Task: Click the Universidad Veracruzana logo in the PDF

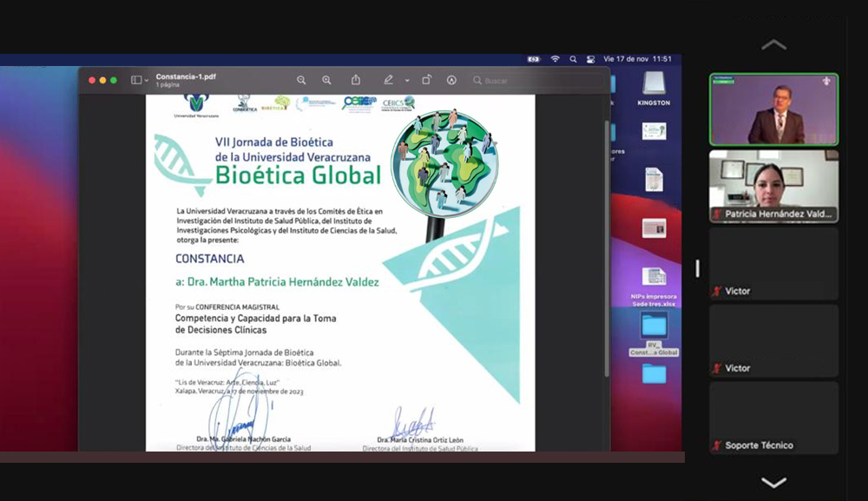Action: click(196, 105)
